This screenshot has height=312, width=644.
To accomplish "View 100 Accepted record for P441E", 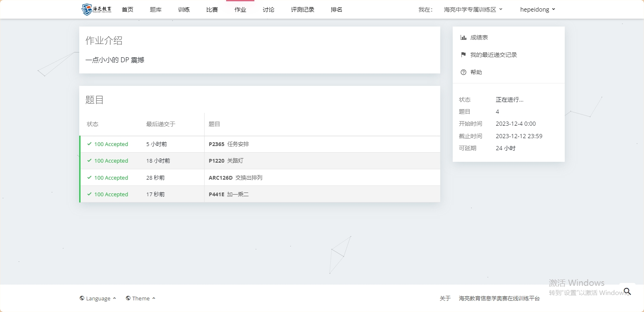I will [x=111, y=194].
